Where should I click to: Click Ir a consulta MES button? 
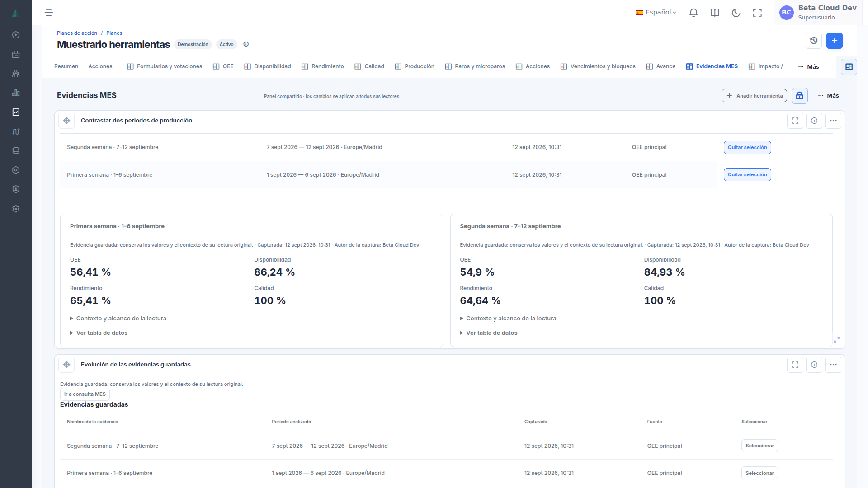(85, 394)
